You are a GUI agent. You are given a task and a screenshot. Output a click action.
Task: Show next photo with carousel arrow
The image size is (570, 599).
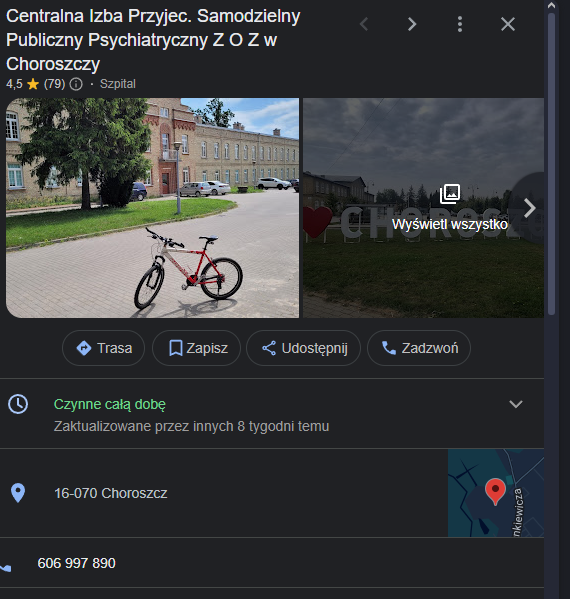[x=530, y=208]
